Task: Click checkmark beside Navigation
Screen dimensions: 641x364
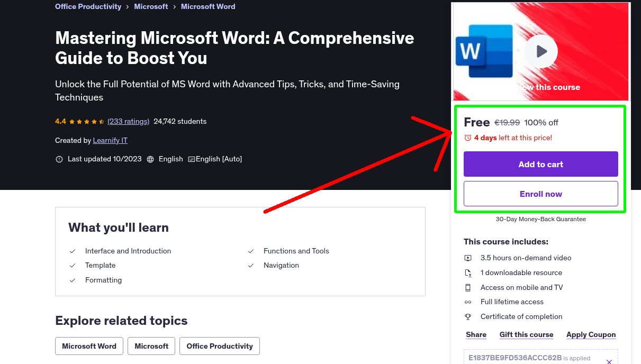Action: 251,266
